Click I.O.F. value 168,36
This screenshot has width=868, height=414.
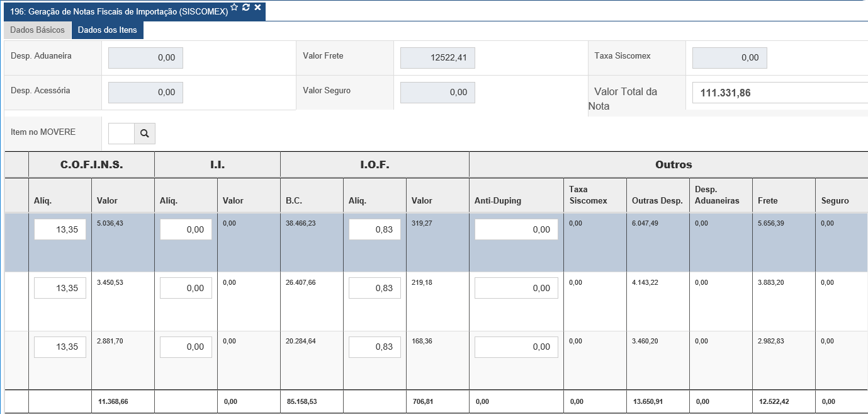pos(421,341)
